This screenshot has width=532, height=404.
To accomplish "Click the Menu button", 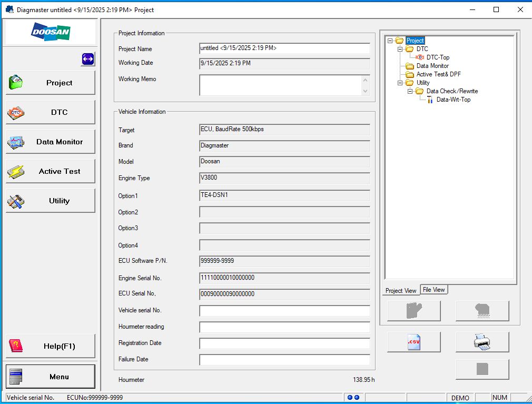I will pos(51,377).
